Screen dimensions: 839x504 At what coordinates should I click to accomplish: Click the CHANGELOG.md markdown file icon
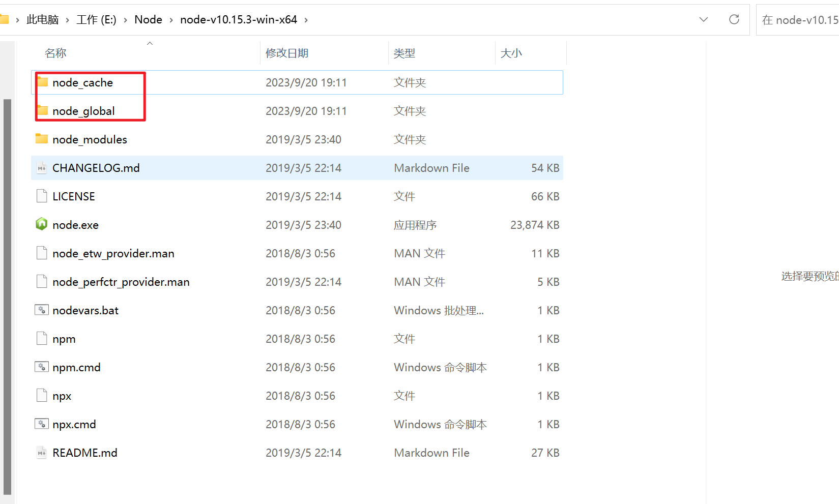(42, 167)
